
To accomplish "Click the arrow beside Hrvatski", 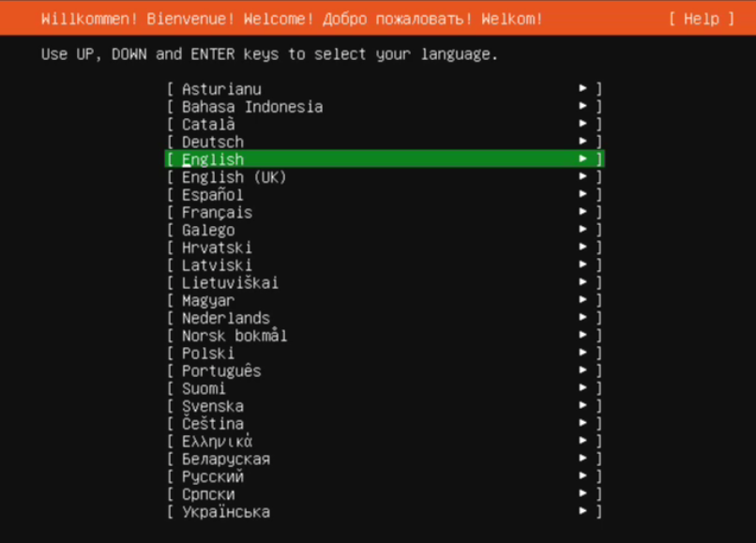I will click(x=582, y=247).
